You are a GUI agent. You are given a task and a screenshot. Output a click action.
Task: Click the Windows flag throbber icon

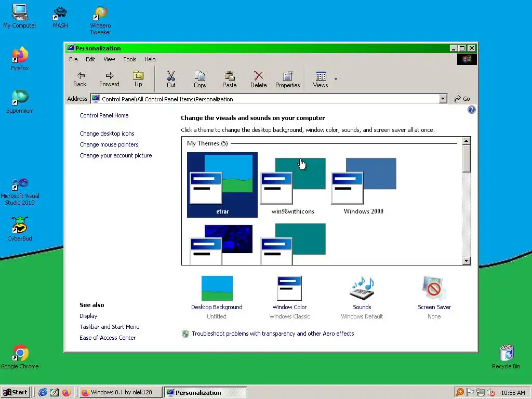(x=467, y=59)
